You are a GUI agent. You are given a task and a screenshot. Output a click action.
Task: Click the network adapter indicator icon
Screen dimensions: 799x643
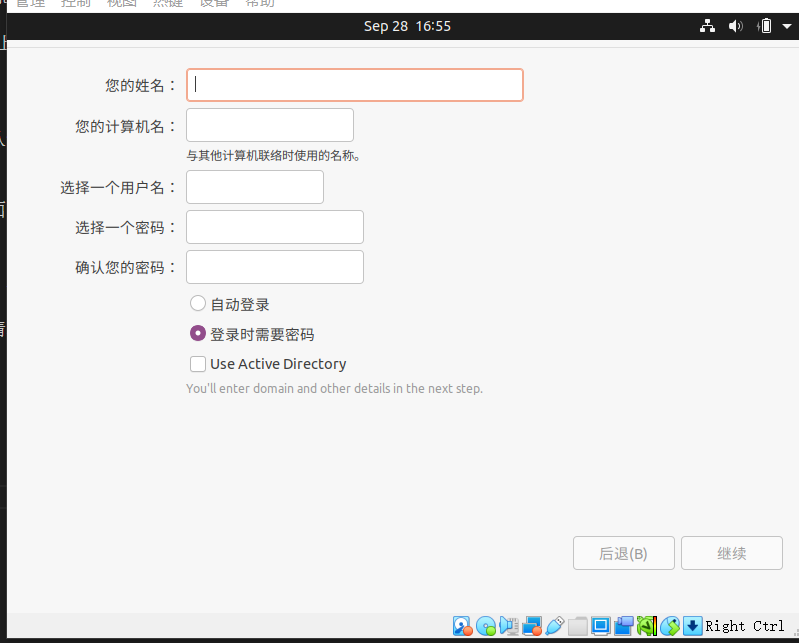coord(532,626)
